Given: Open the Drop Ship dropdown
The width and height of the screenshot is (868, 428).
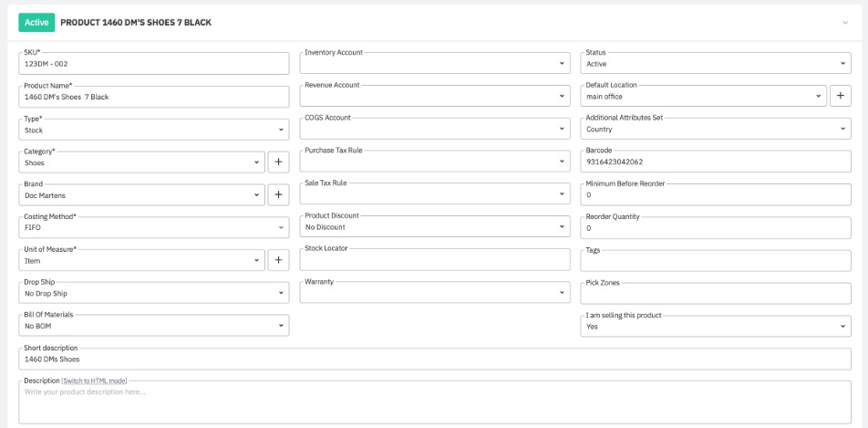Looking at the screenshot, I should coord(153,293).
